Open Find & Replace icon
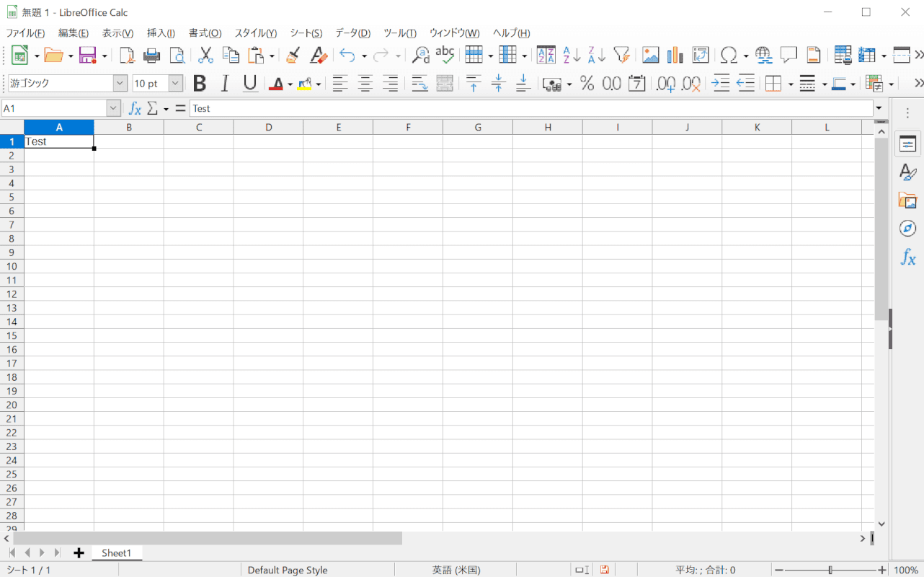This screenshot has width=924, height=577. click(x=420, y=55)
